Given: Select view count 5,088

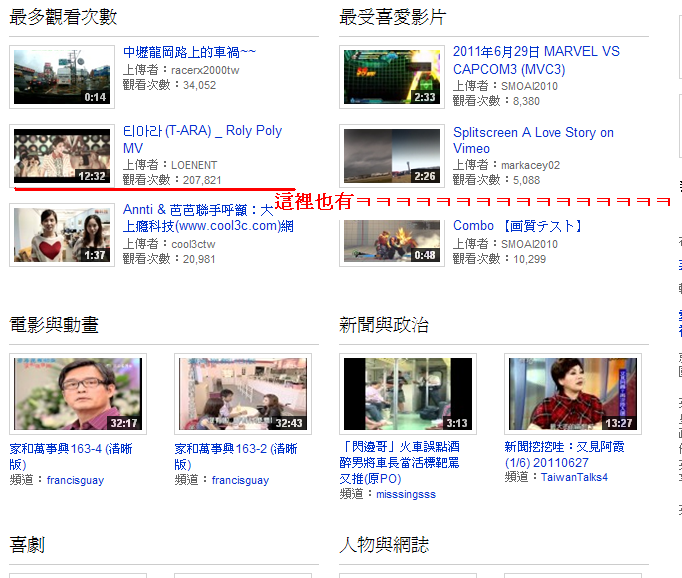Looking at the screenshot, I should coord(526,180).
